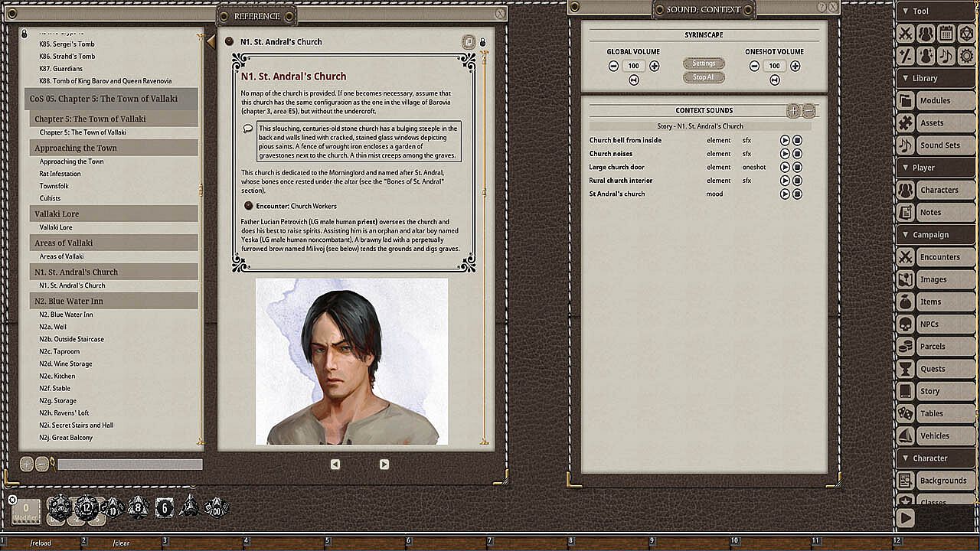
Task: Open the party sheet tool icon
Action: coord(926,34)
